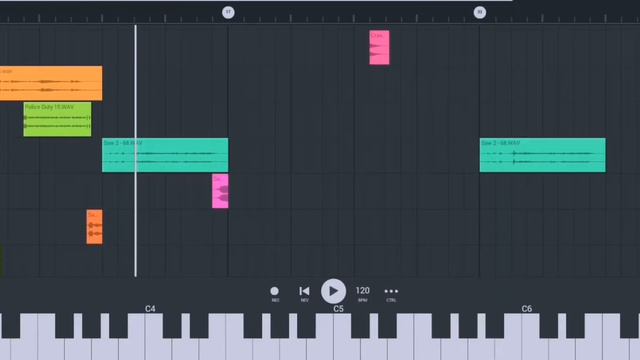
Task: Select the large orange audio clip
Action: pos(51,83)
